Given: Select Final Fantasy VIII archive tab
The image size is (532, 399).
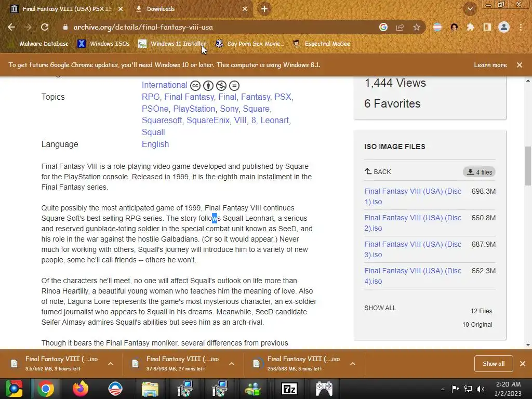Looking at the screenshot, I should tap(67, 9).
